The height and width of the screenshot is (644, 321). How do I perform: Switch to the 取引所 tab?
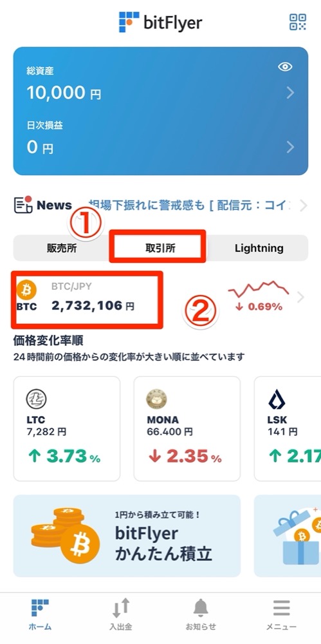tap(158, 249)
